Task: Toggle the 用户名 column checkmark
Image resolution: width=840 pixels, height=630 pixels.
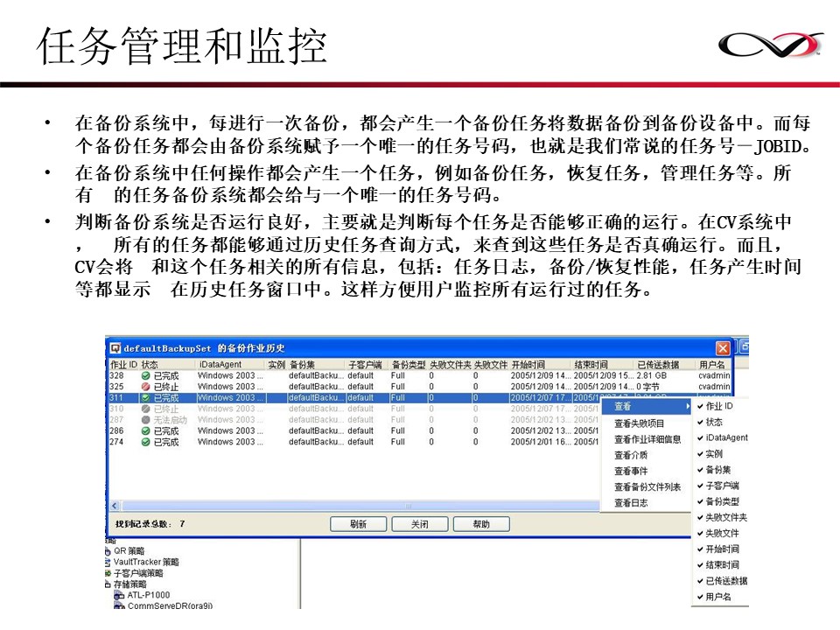Action: (x=700, y=597)
